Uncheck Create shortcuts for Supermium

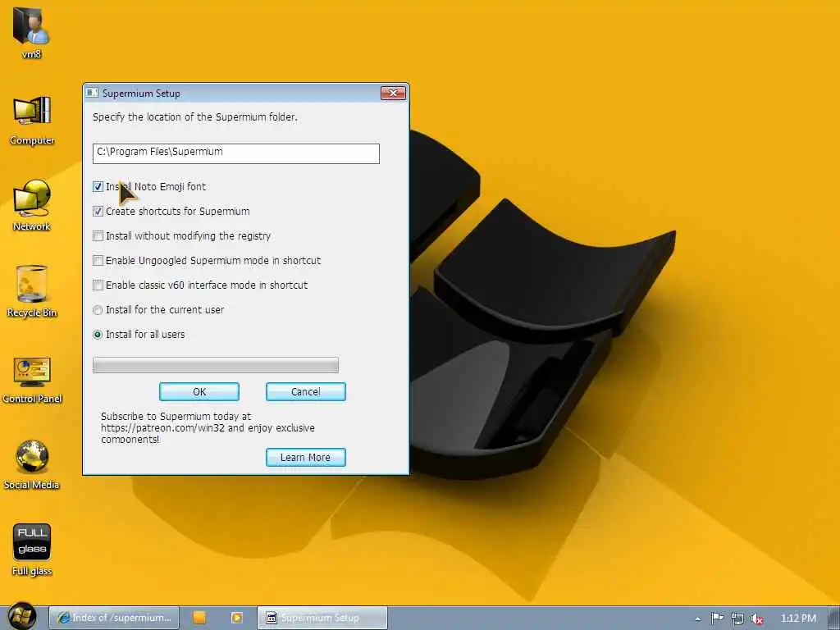[x=98, y=211]
